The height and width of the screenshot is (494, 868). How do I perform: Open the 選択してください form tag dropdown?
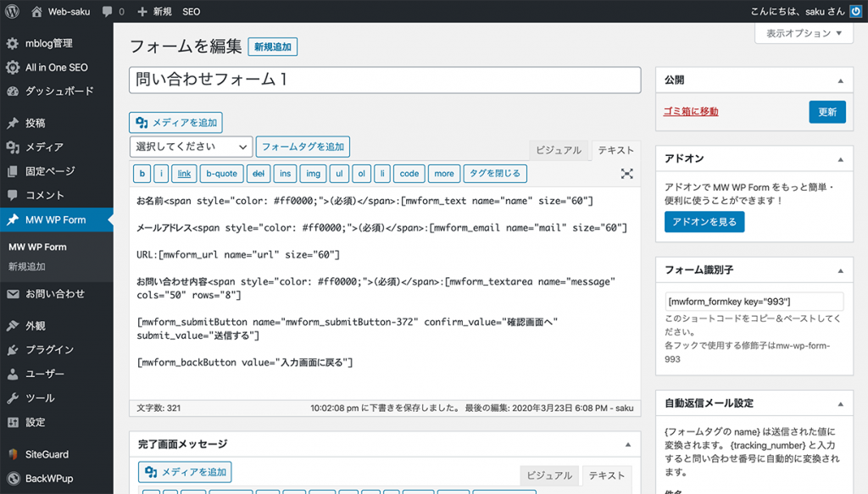click(x=190, y=146)
